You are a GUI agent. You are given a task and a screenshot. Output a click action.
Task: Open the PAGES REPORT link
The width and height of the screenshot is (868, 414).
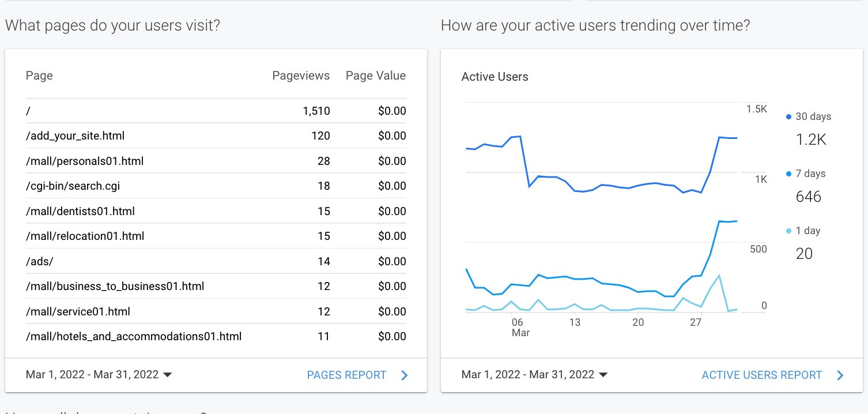point(346,375)
